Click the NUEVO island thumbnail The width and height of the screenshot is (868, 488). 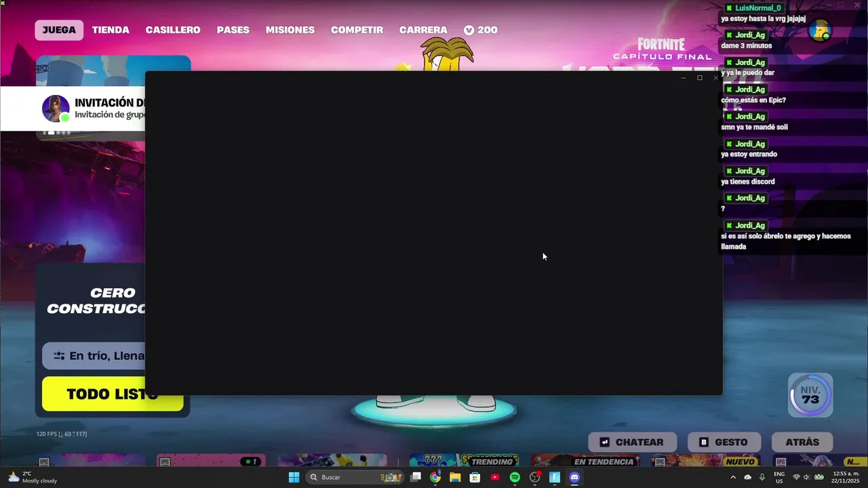pos(705,460)
